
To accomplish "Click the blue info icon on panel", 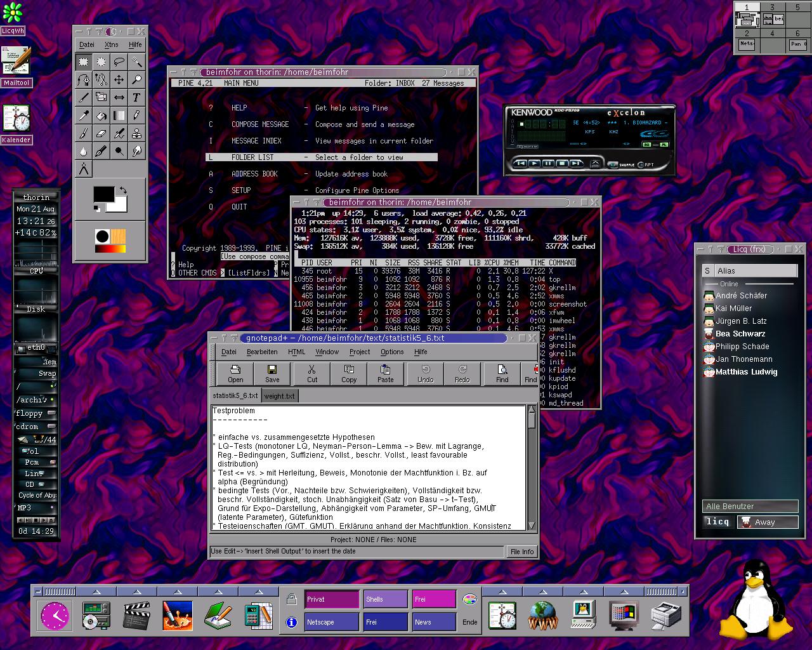I will (x=292, y=622).
